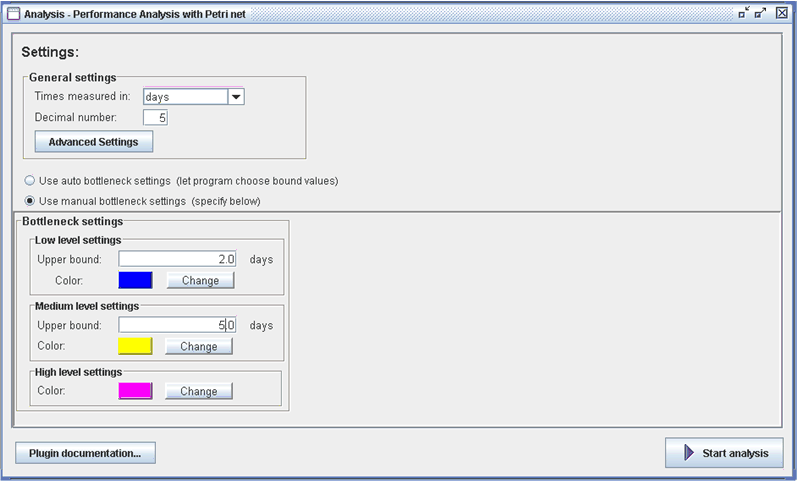Image resolution: width=797 pixels, height=482 pixels.
Task: Click the Decimal number input field
Action: pyautogui.click(x=155, y=118)
